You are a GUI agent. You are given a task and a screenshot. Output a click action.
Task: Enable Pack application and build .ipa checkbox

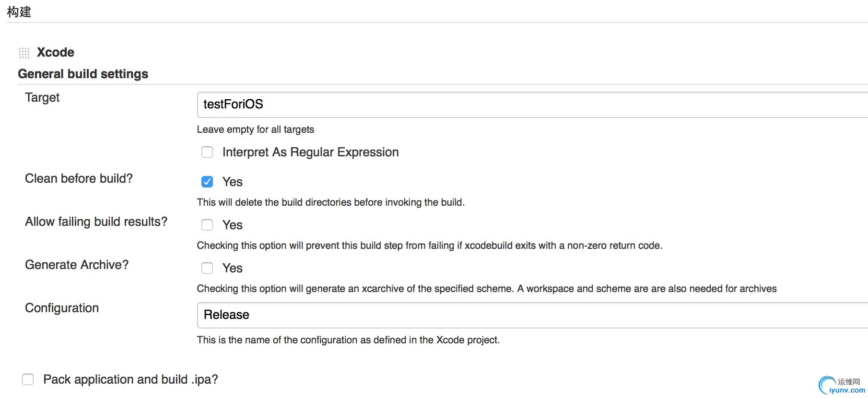coord(28,379)
